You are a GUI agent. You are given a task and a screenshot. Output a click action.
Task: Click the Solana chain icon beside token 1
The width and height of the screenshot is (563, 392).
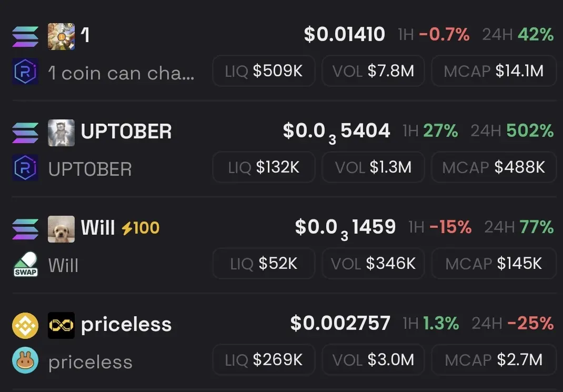point(25,37)
